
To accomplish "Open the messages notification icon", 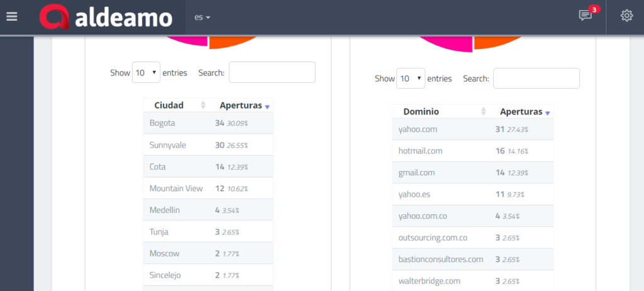I will tap(586, 16).
